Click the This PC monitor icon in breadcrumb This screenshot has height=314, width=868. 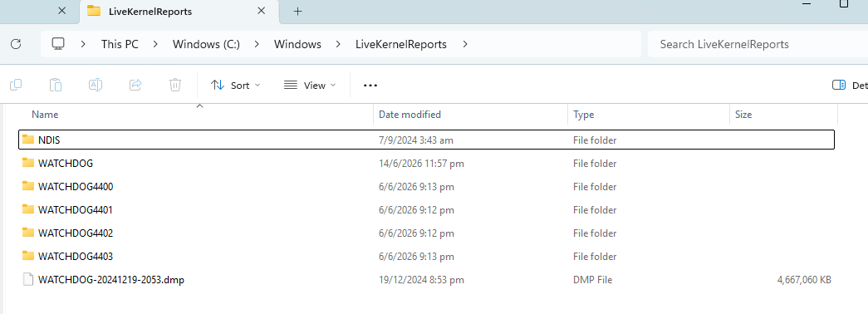coord(58,44)
